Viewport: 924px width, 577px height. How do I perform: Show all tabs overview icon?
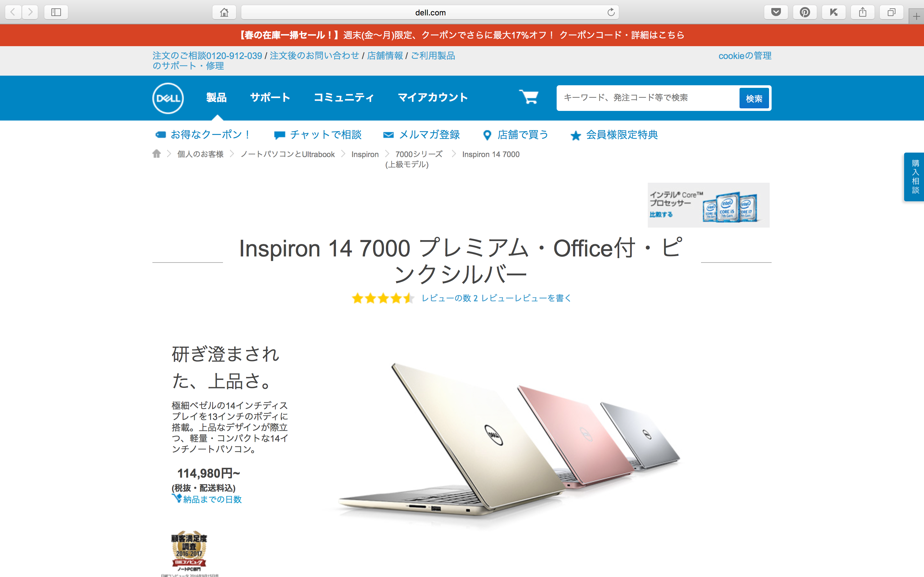892,12
